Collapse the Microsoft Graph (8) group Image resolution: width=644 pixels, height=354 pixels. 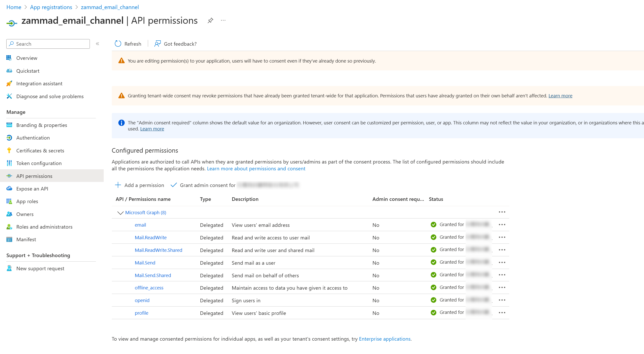coord(120,213)
